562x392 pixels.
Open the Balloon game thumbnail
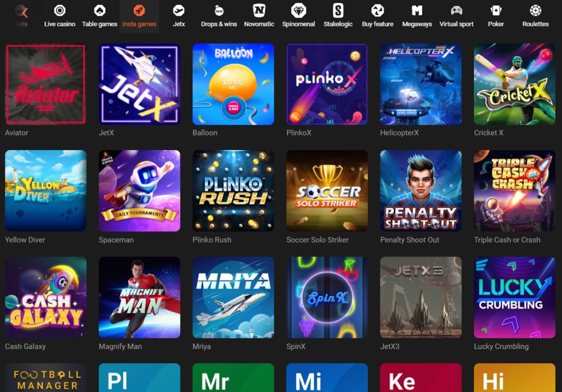tap(233, 84)
